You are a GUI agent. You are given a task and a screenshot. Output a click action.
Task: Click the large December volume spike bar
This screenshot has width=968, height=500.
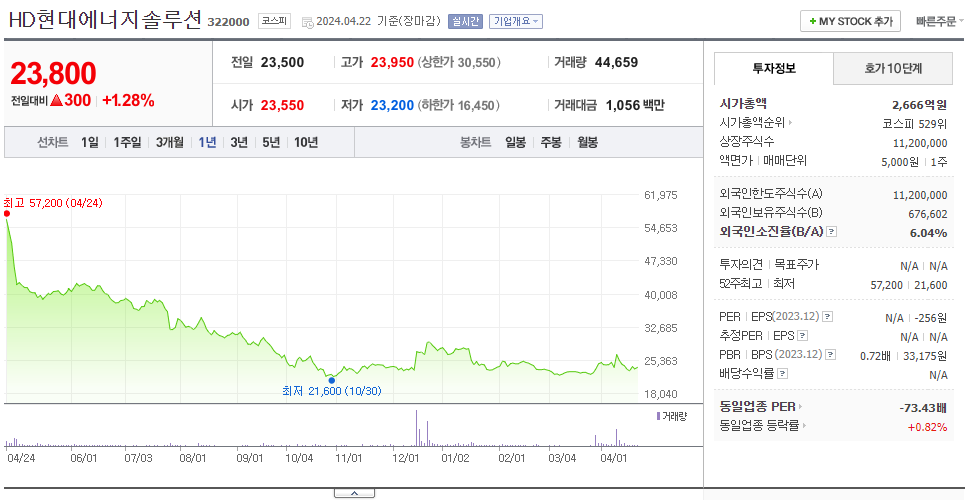pos(417,428)
